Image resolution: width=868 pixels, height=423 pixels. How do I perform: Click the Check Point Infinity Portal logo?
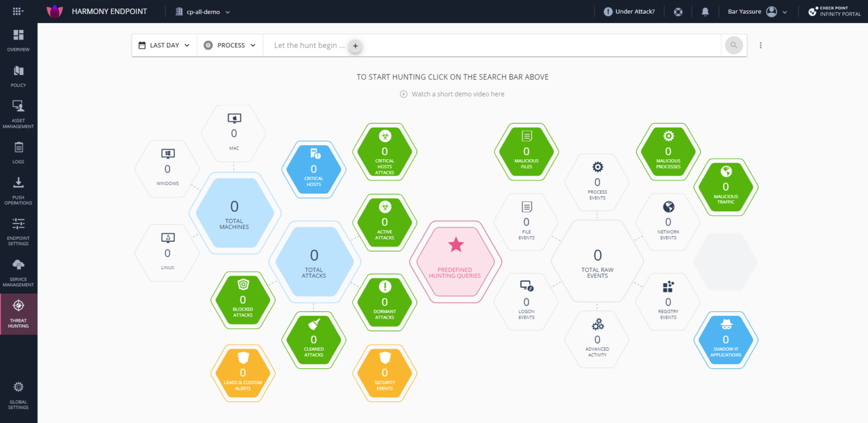coord(835,11)
